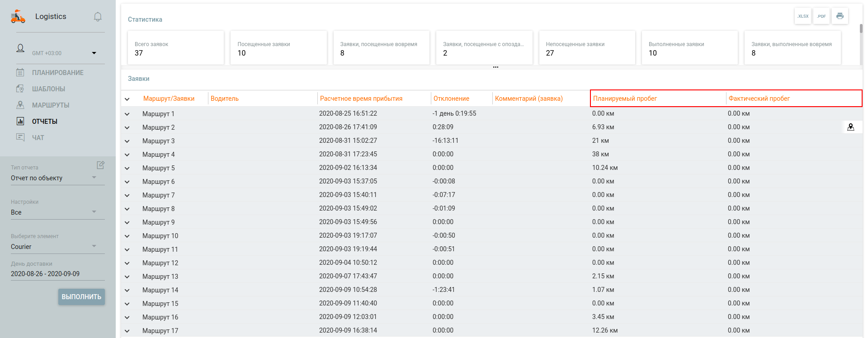This screenshot has height=338, width=868.
Task: Click the print report icon
Action: (x=840, y=16)
